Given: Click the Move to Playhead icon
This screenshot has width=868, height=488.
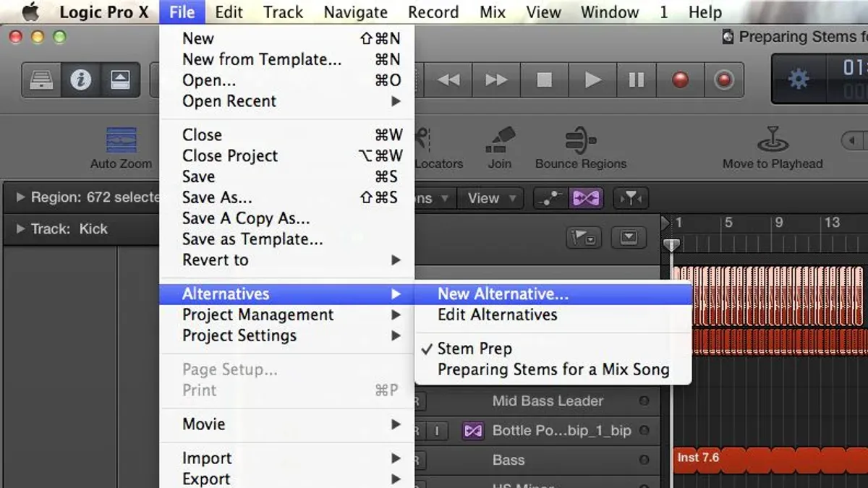Looking at the screenshot, I should (x=773, y=140).
